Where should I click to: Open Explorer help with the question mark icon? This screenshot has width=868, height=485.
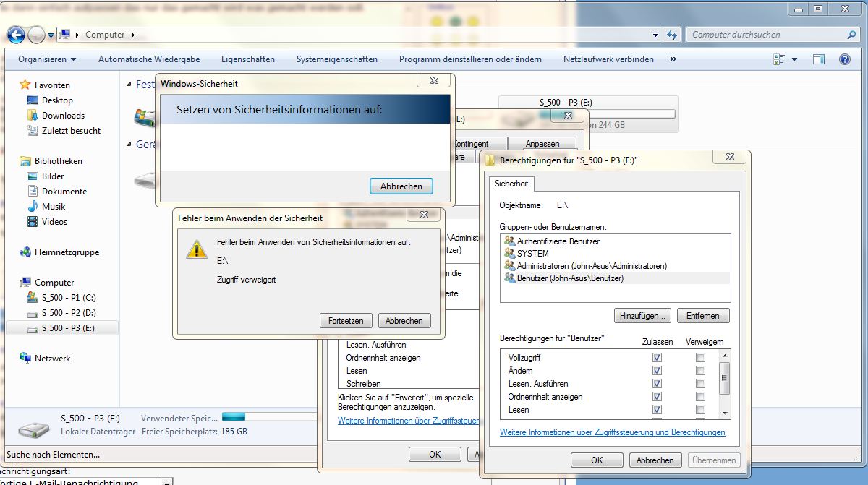(x=844, y=59)
